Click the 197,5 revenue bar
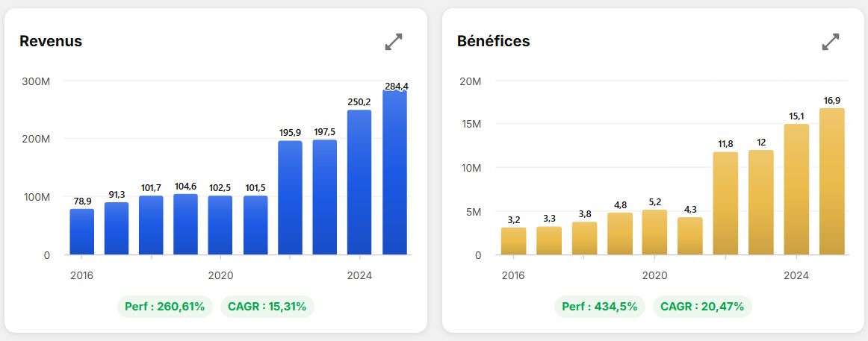This screenshot has width=868, height=341. tap(324, 197)
